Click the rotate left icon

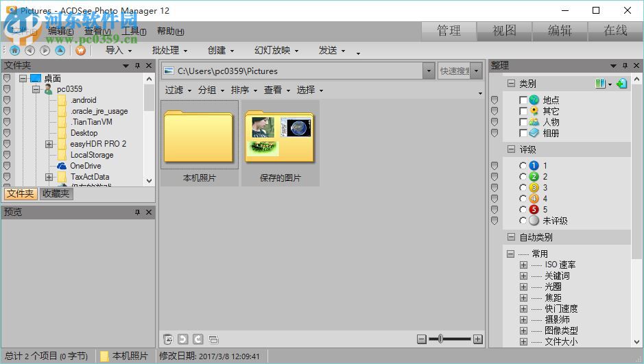point(183,339)
